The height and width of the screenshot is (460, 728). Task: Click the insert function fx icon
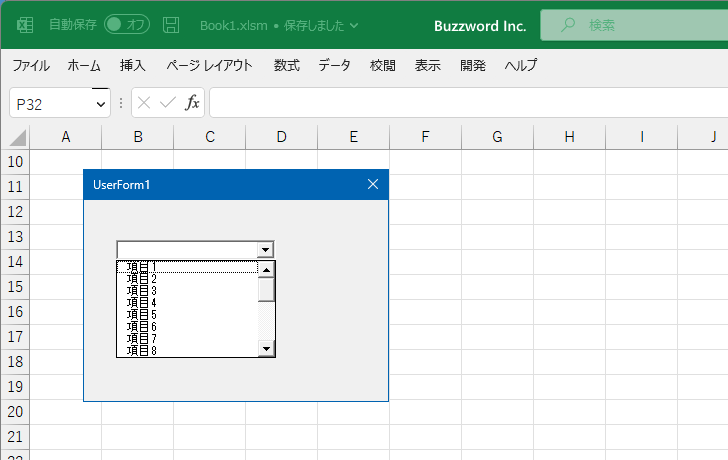(192, 103)
